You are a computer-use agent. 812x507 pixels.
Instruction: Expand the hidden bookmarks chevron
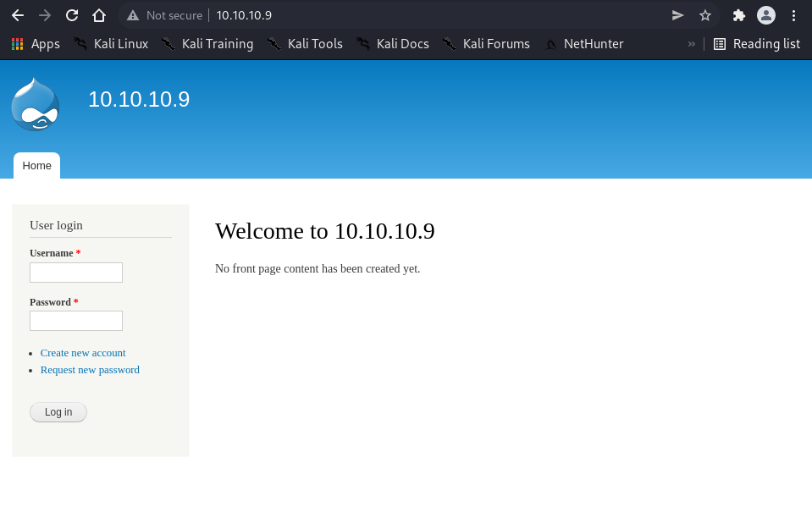691,44
